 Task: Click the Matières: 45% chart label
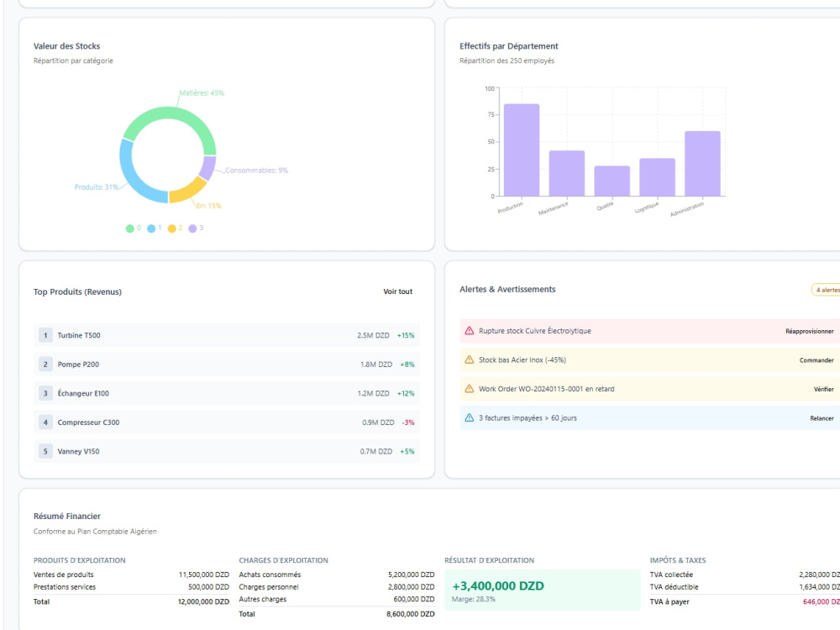[x=202, y=92]
